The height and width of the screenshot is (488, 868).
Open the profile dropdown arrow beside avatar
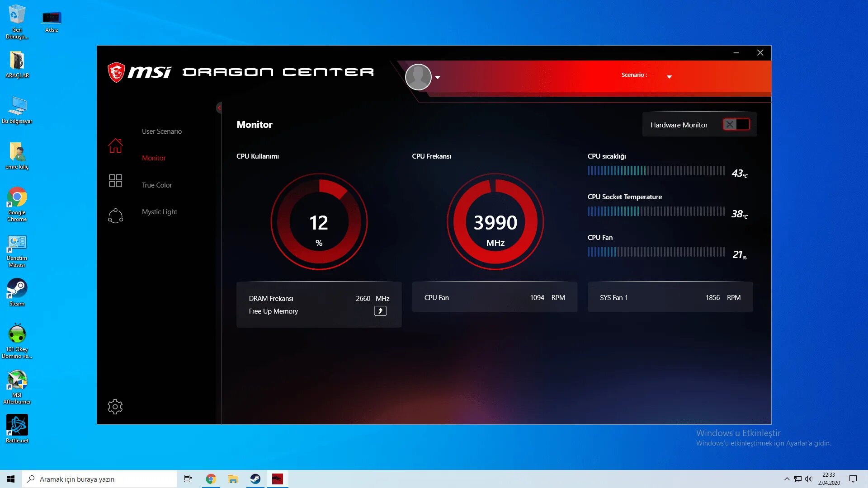[x=438, y=77]
